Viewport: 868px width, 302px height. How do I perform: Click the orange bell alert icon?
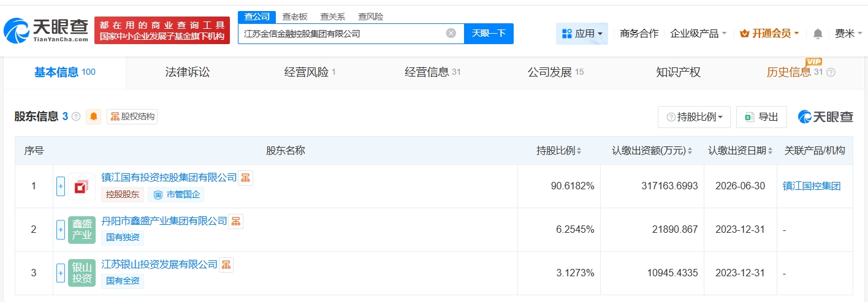pos(94,116)
